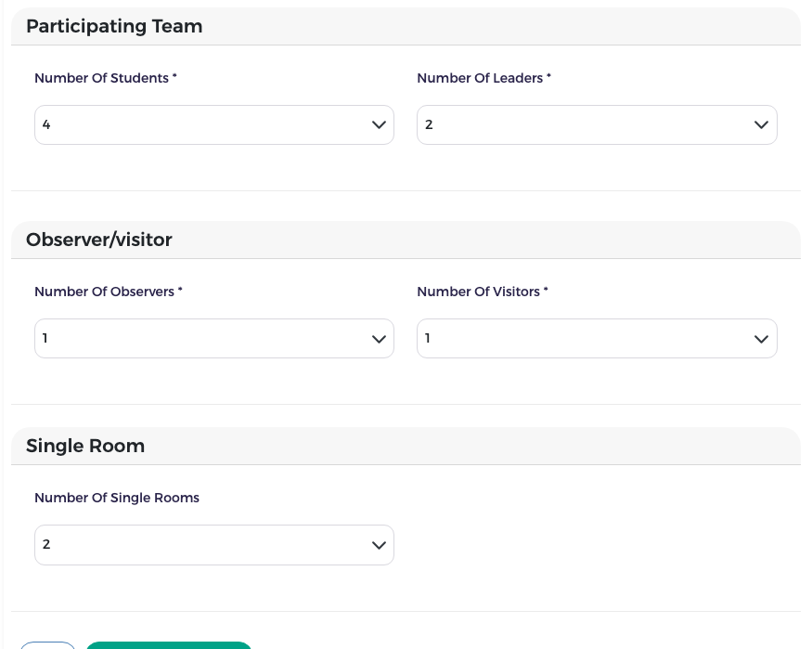Open the Number Of Single Rooms dropdown

pos(214,545)
